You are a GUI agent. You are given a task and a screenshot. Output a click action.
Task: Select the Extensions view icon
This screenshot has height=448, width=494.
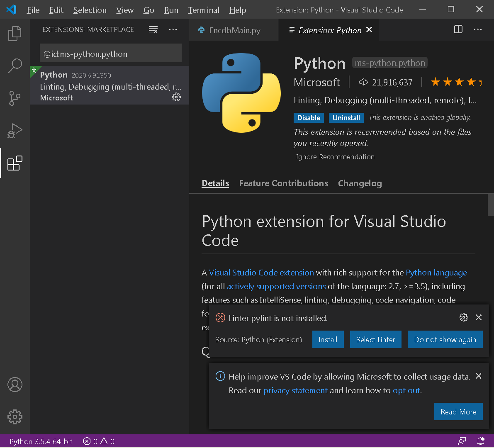(x=15, y=163)
